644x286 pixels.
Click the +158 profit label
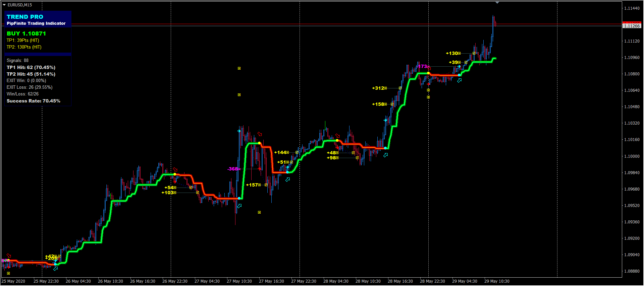378,104
